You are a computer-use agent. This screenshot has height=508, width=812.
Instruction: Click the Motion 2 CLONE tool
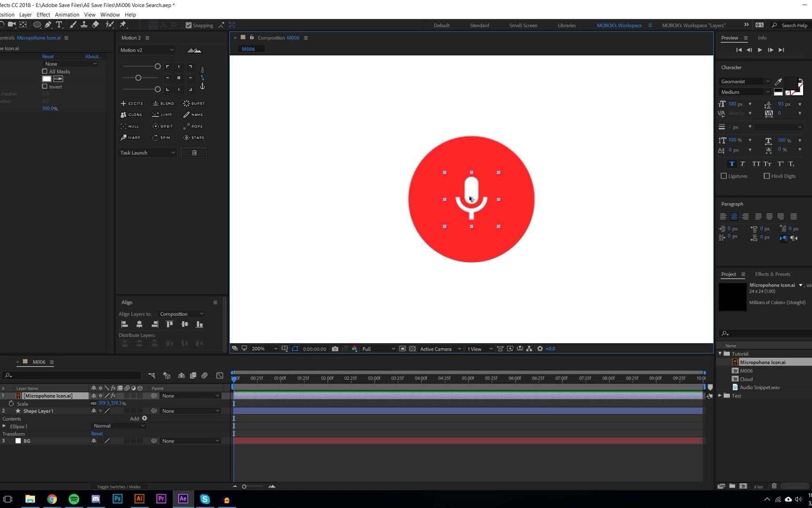[x=132, y=115]
